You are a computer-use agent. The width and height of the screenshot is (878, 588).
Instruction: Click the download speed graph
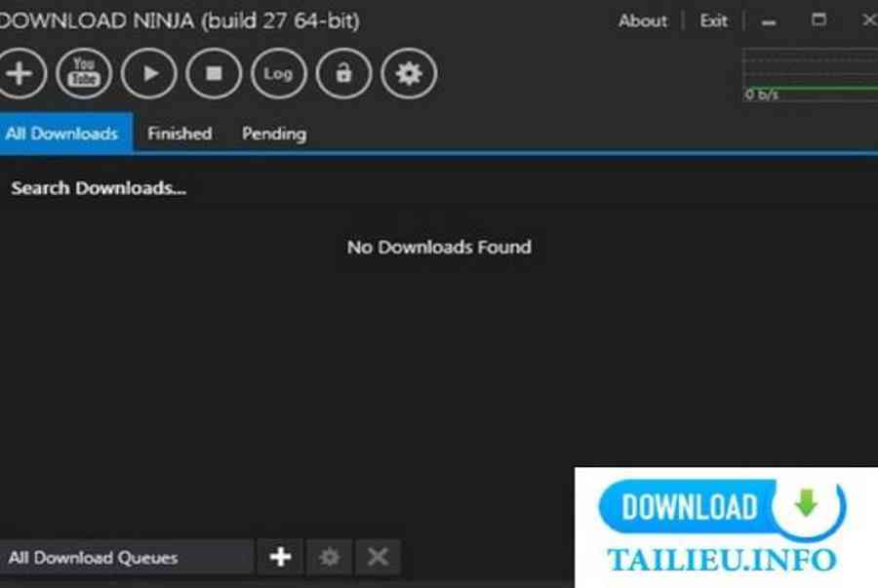point(810,75)
